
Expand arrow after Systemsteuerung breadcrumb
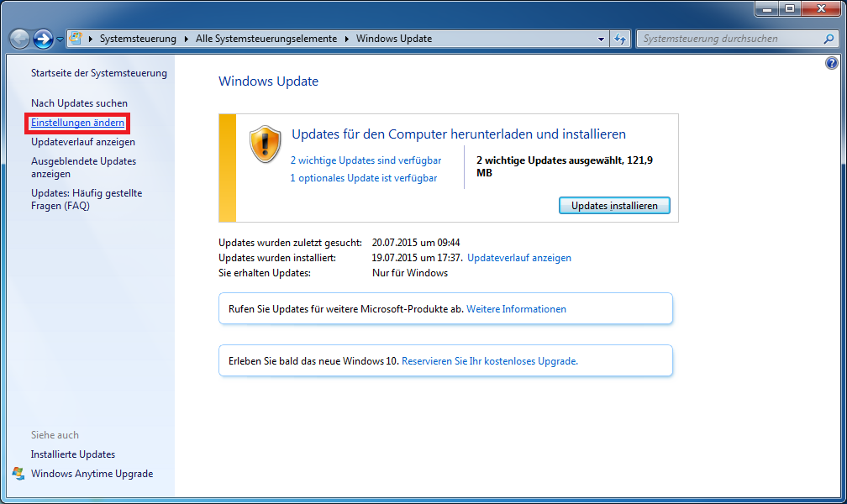coord(187,39)
